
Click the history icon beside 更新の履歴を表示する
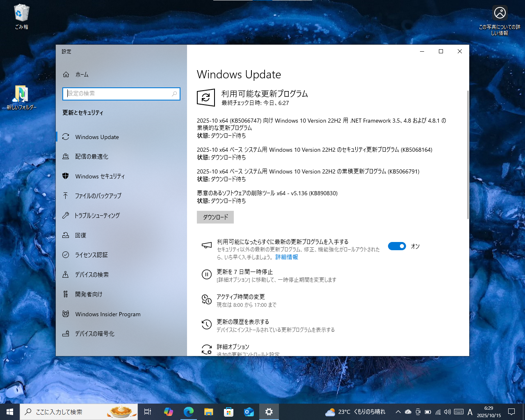(x=206, y=324)
